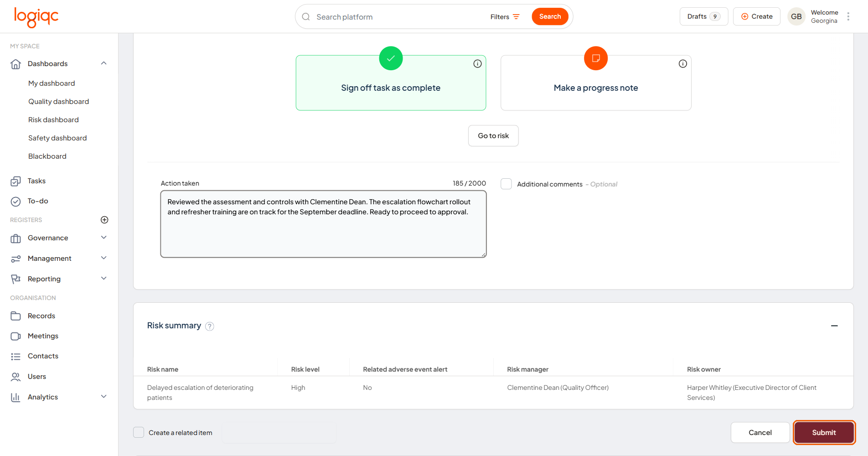The image size is (868, 456).
Task: Enable the Additional comments checkbox
Action: (506, 184)
